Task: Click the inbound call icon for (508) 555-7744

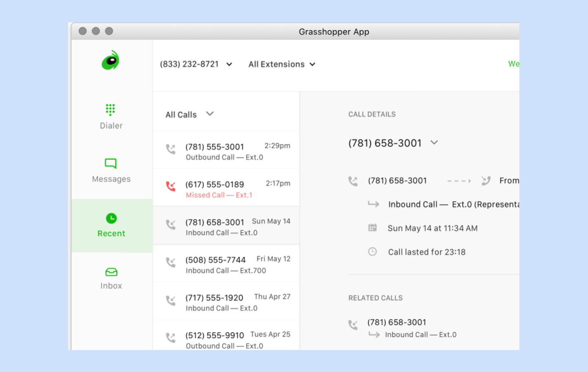Action: coord(171,262)
